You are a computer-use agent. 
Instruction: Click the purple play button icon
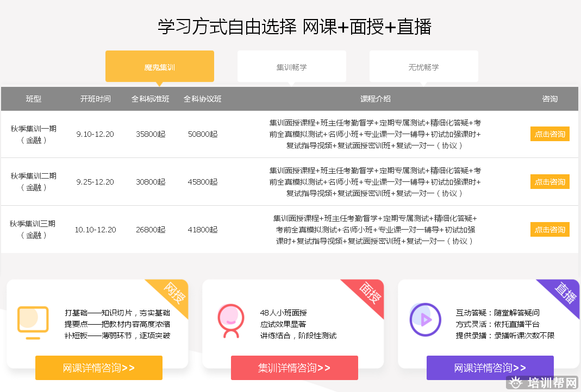[424, 320]
